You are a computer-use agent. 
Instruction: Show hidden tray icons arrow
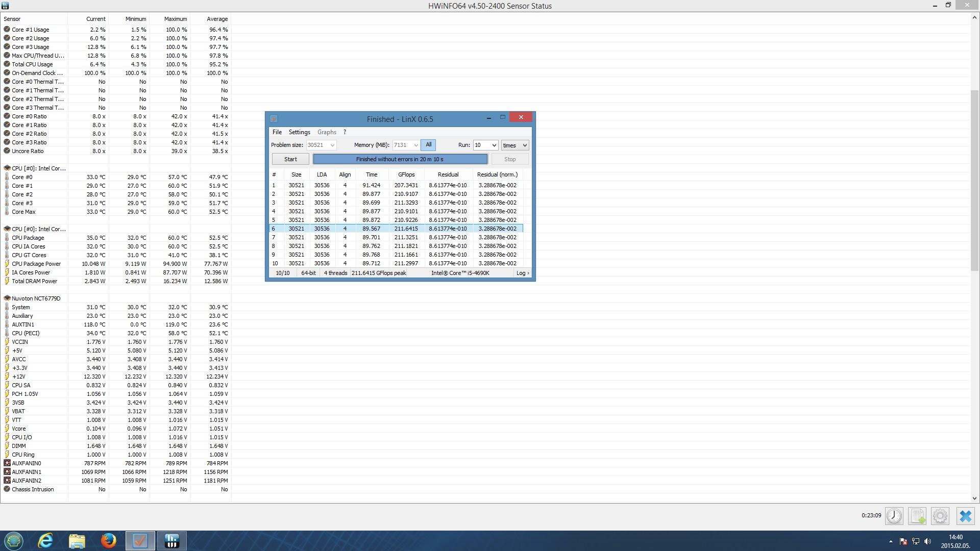pyautogui.click(x=891, y=541)
